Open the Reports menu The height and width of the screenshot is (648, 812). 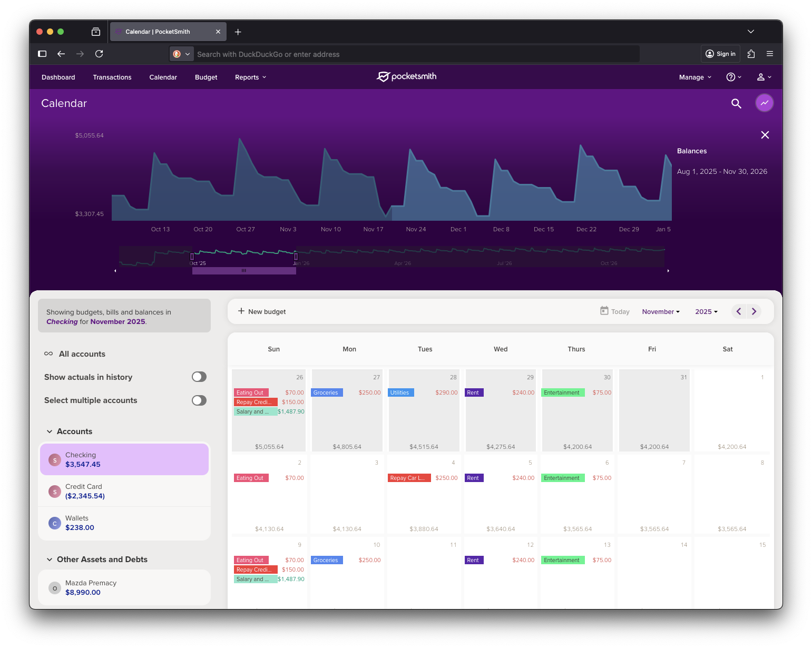click(x=250, y=77)
